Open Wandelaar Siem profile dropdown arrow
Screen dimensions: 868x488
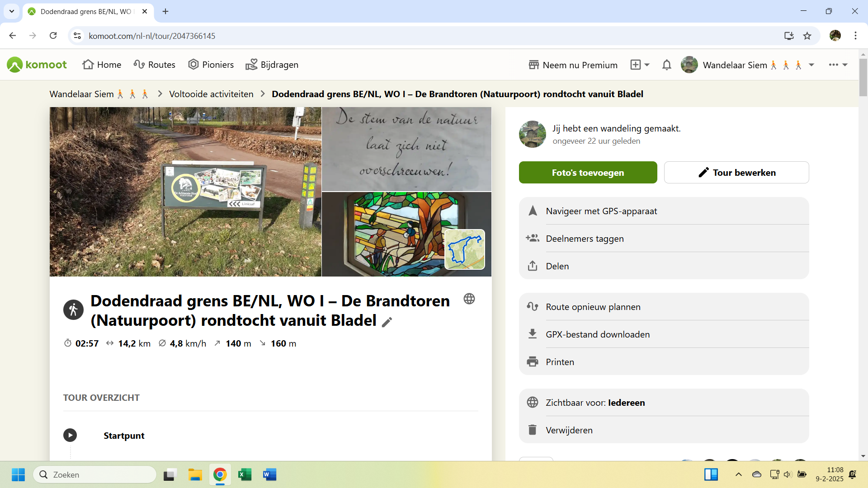(811, 65)
